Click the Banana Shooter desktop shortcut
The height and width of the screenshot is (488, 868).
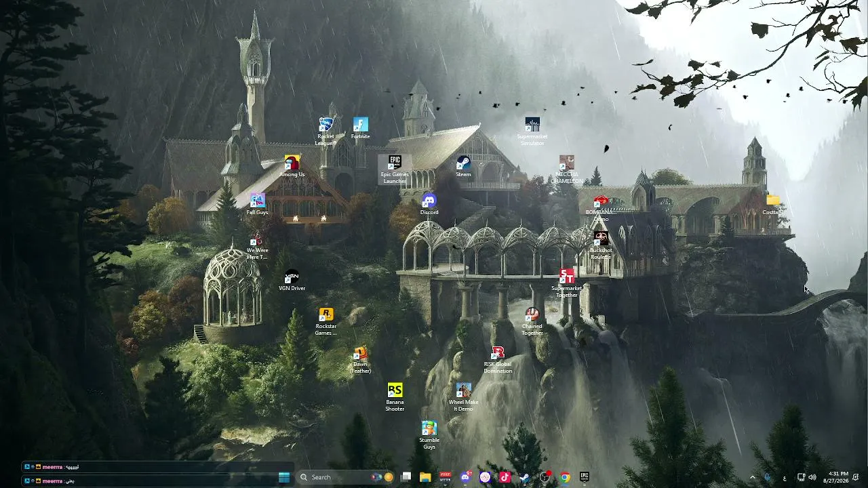(395, 396)
